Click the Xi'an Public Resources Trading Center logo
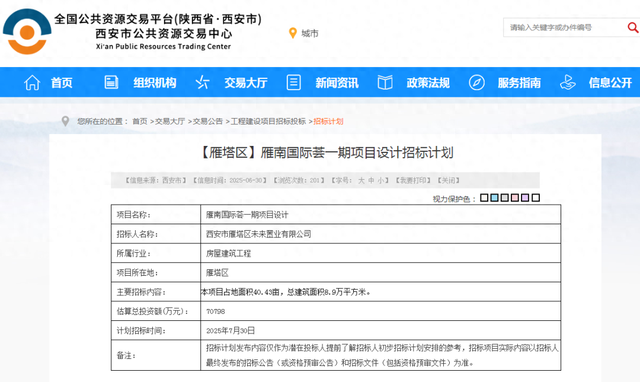This screenshot has height=382, width=640. point(27,32)
